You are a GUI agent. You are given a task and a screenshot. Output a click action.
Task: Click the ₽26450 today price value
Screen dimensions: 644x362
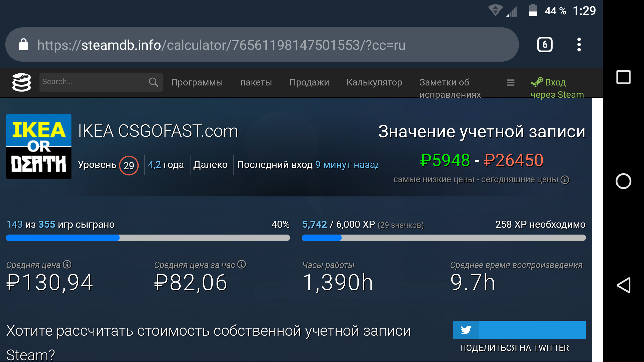click(x=513, y=160)
